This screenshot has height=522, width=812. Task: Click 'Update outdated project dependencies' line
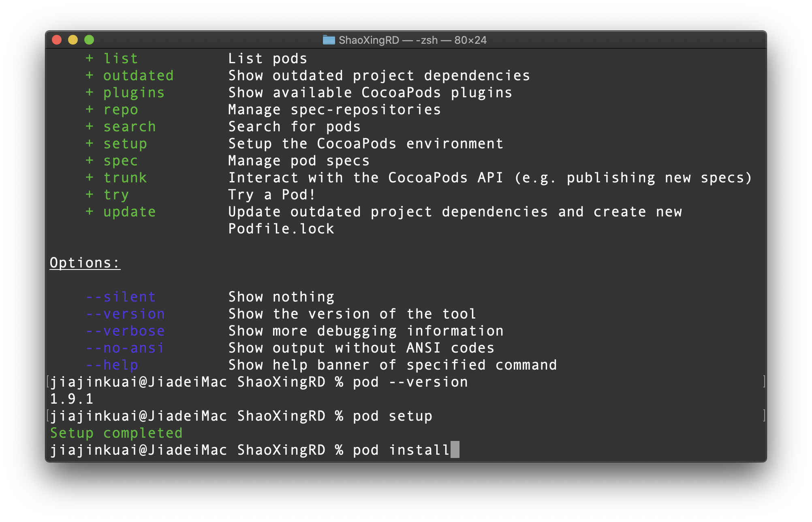(455, 212)
